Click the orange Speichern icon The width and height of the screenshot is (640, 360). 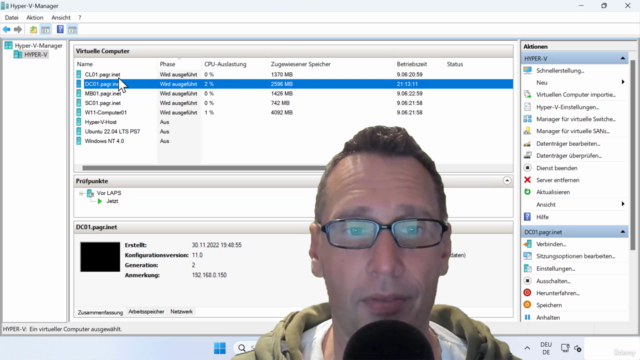pos(527,305)
